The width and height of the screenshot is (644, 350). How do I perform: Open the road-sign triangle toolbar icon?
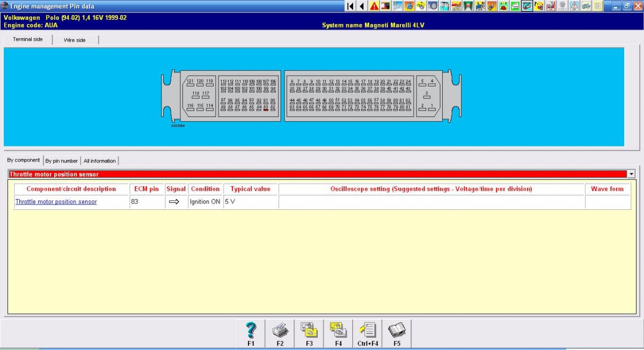coord(574,6)
